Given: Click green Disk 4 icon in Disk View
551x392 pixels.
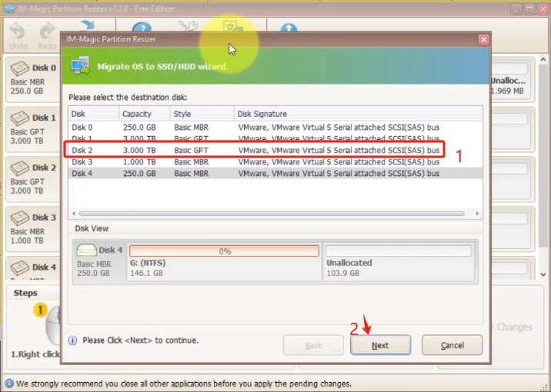Looking at the screenshot, I should 86,251.
